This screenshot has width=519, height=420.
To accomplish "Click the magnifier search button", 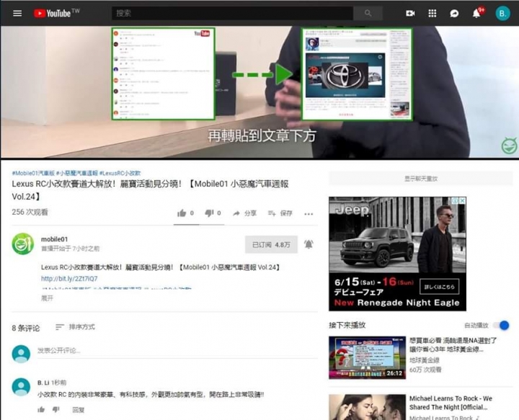I will click(368, 13).
